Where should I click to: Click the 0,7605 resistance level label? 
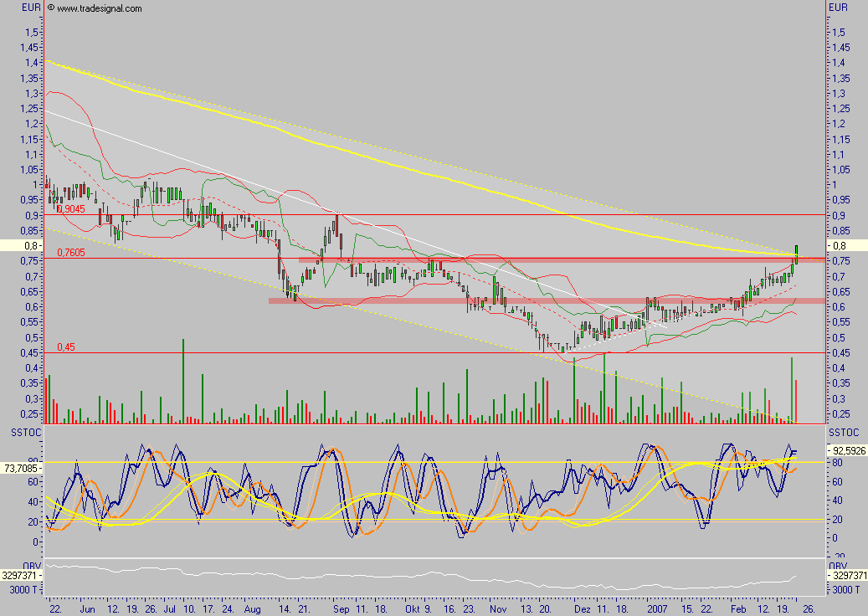(71, 252)
